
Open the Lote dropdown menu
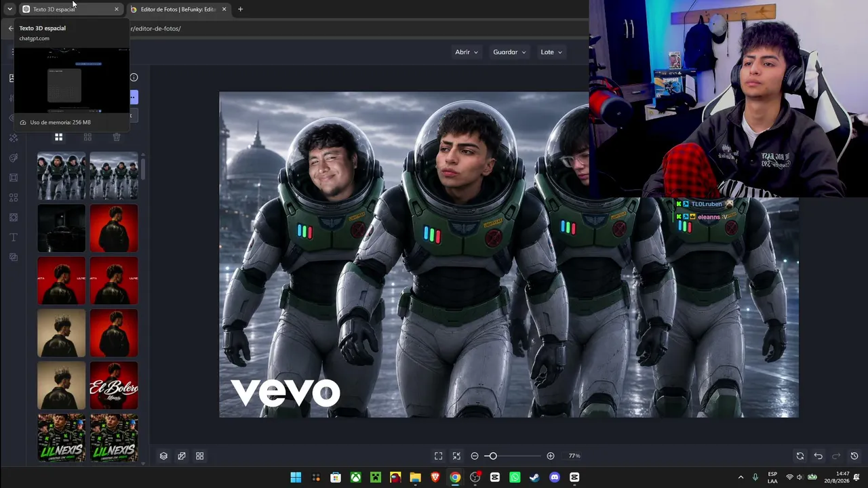tap(551, 52)
